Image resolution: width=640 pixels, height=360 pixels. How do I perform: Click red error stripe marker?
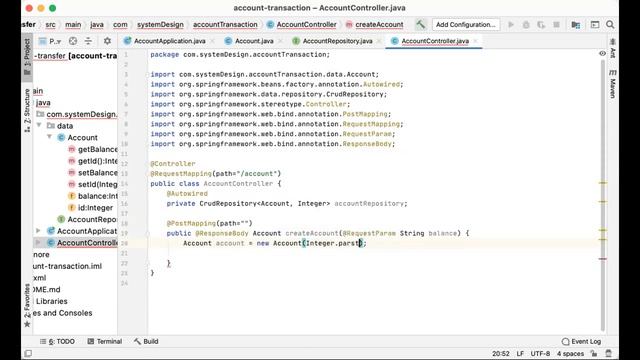(x=602, y=259)
